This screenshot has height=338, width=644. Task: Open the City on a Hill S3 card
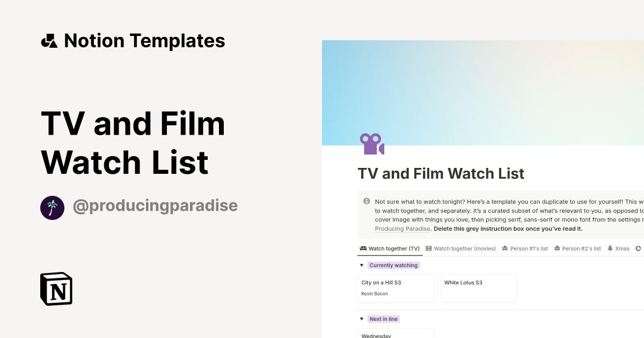[396, 288]
